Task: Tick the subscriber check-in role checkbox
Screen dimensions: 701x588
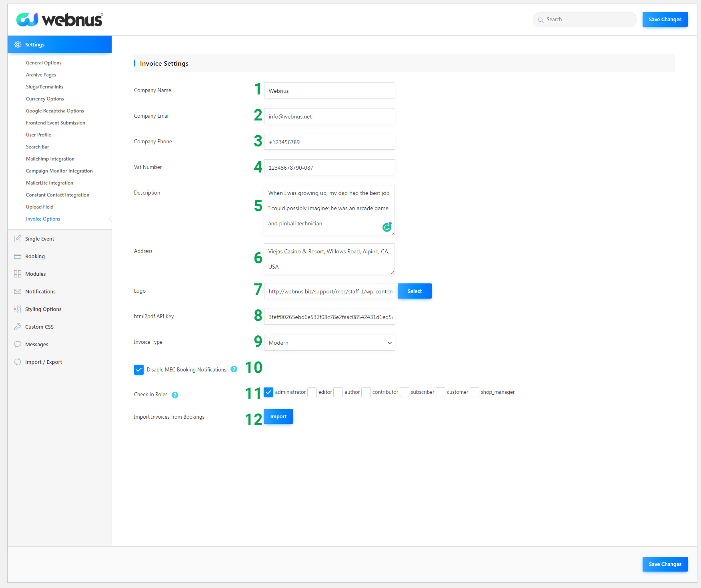Action: (x=405, y=392)
